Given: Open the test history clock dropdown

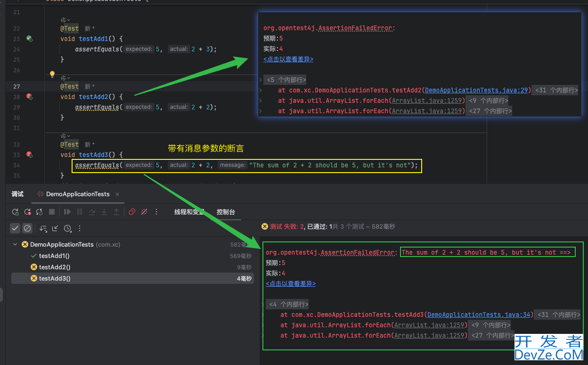Looking at the screenshot, I should pyautogui.click(x=68, y=228).
